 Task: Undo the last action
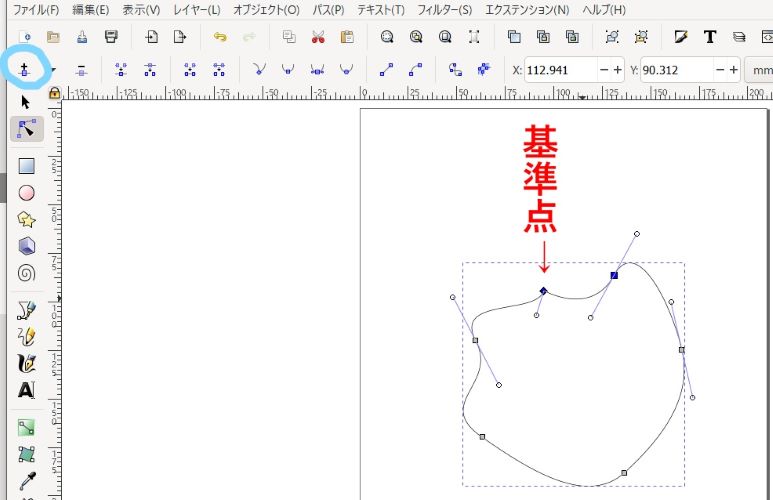click(x=220, y=36)
